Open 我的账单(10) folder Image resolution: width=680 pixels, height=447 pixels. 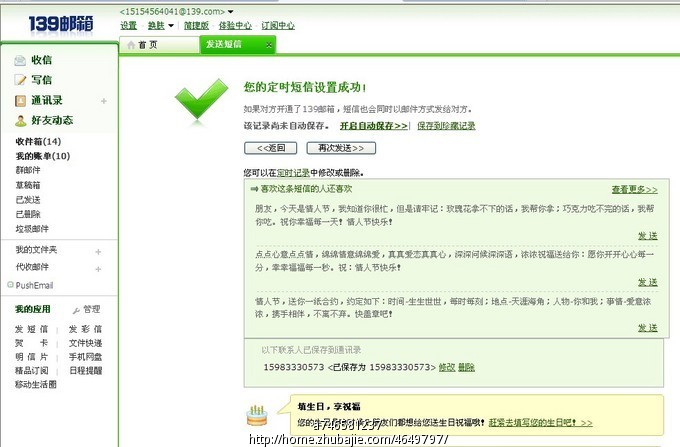click(x=42, y=156)
